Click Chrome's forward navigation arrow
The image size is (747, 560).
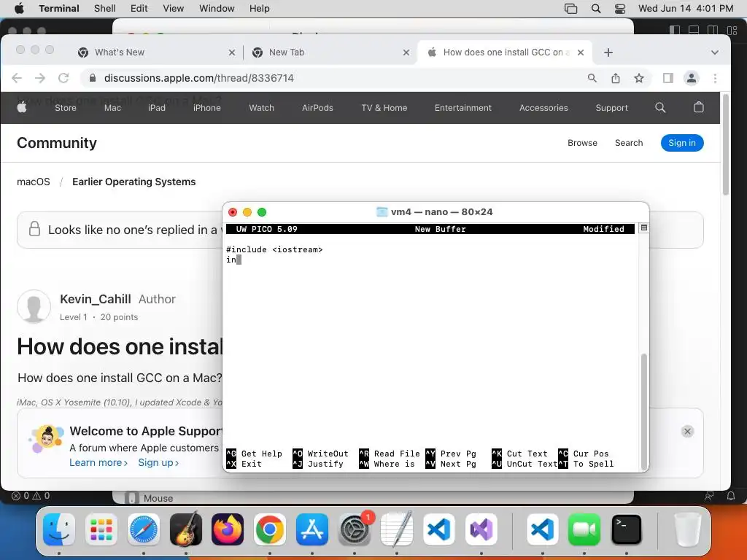click(40, 78)
